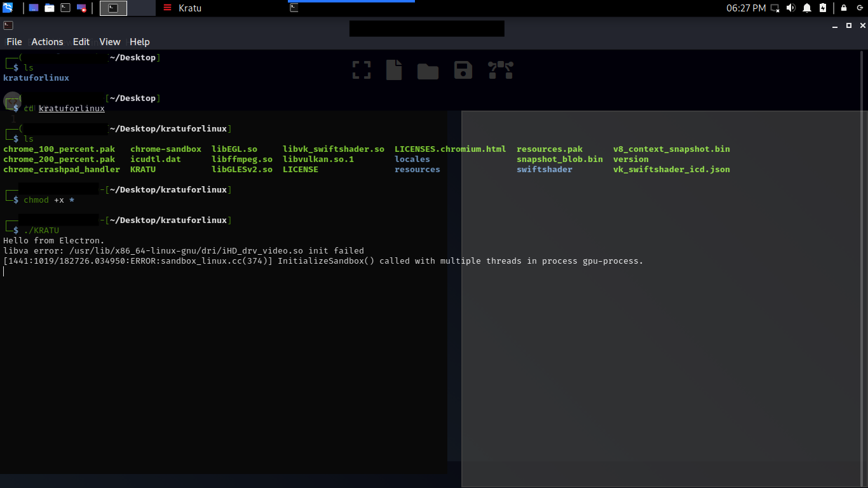The width and height of the screenshot is (868, 488).
Task: Click the version file name
Action: [631, 159]
